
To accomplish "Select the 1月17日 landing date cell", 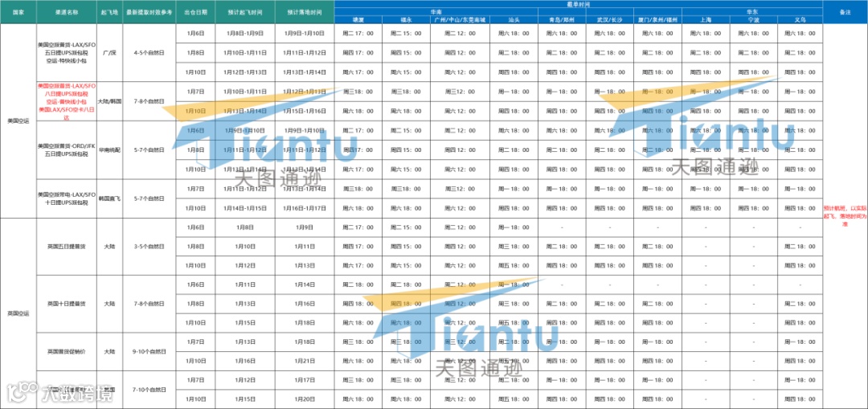I will (305, 380).
